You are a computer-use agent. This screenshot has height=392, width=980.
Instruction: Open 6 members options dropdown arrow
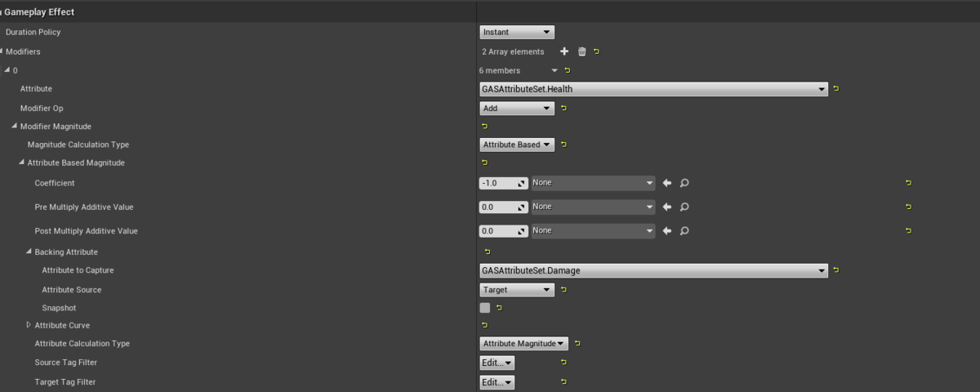pyautogui.click(x=555, y=71)
